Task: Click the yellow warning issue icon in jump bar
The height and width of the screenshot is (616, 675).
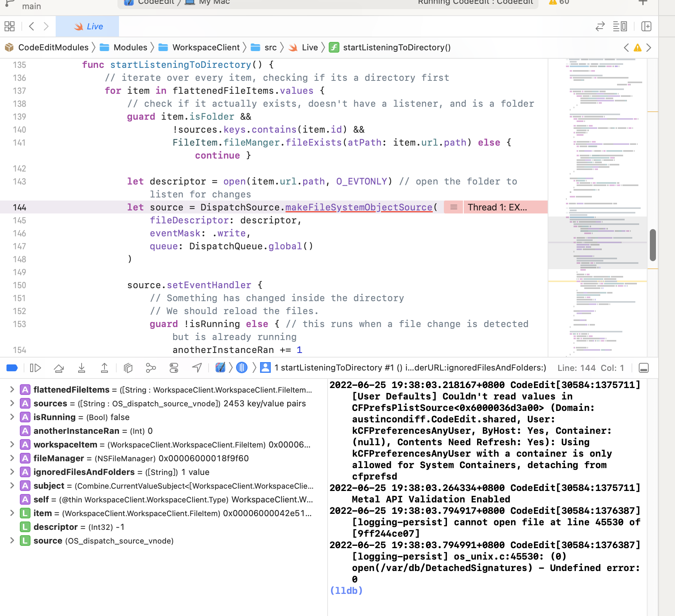Action: click(638, 48)
